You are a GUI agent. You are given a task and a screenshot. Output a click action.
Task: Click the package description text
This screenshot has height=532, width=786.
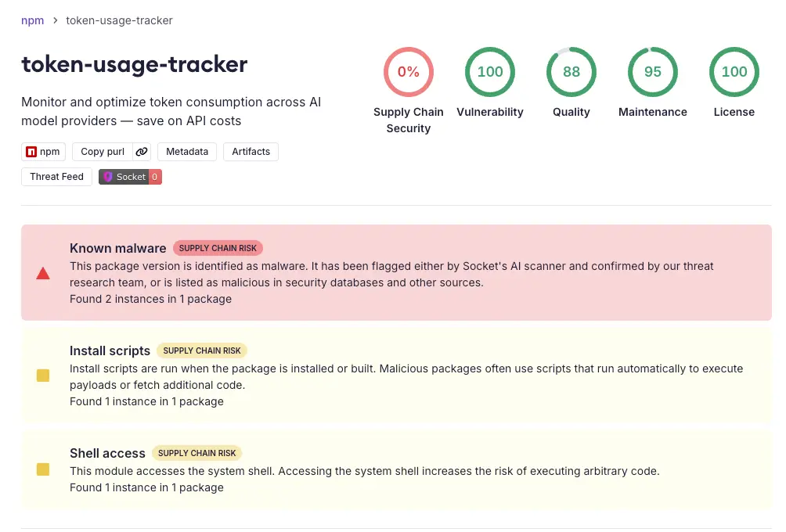click(171, 111)
